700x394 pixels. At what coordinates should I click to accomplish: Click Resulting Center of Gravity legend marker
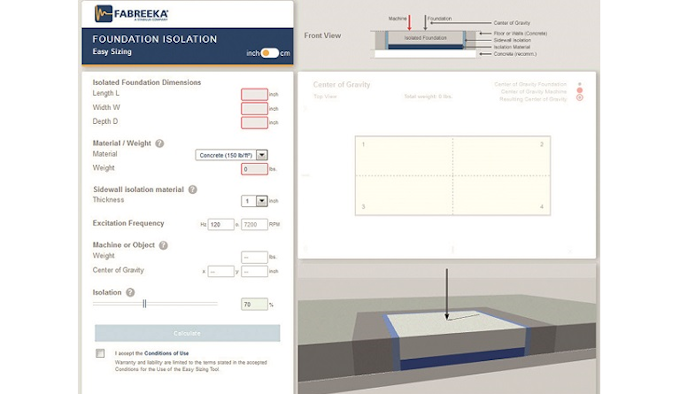point(579,98)
